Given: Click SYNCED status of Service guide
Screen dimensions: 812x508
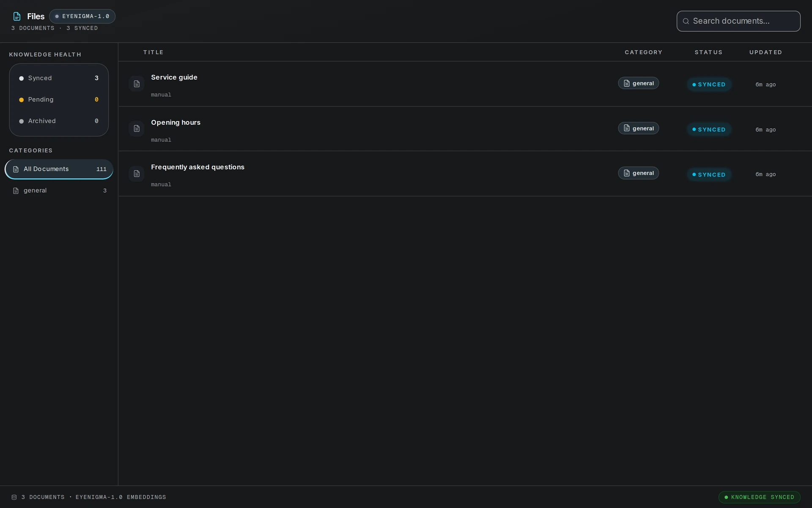Looking at the screenshot, I should tap(709, 85).
